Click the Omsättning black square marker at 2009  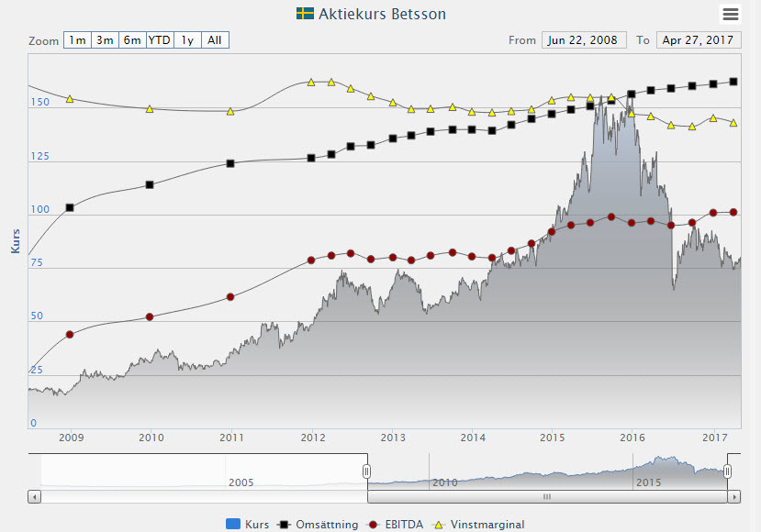70,207
